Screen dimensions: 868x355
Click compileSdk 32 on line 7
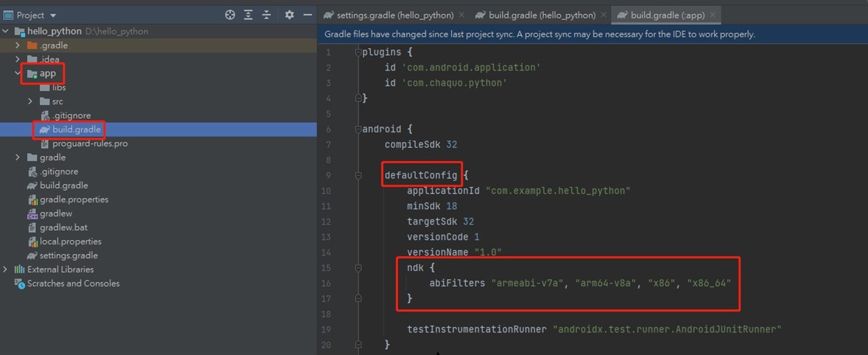pos(420,144)
